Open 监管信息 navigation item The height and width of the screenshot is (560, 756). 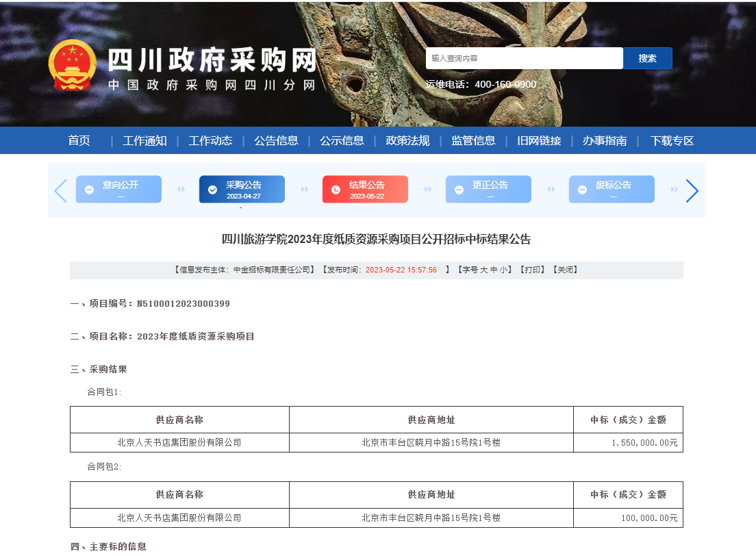pos(473,141)
